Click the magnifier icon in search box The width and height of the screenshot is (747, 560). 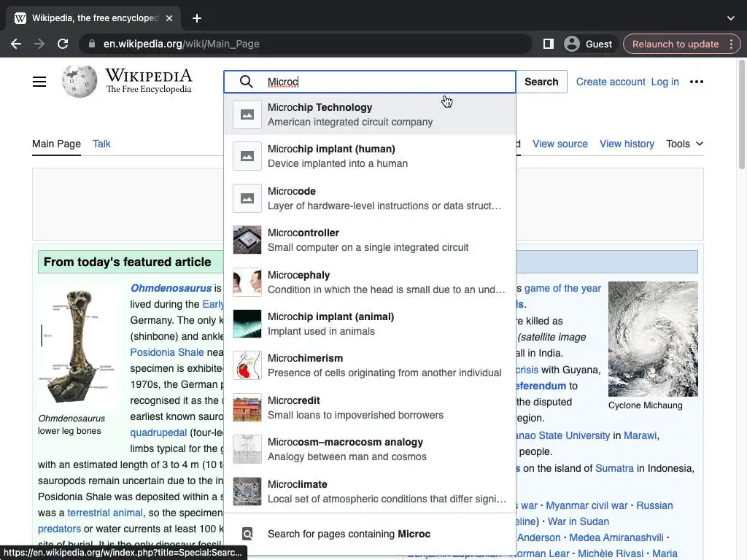click(247, 82)
